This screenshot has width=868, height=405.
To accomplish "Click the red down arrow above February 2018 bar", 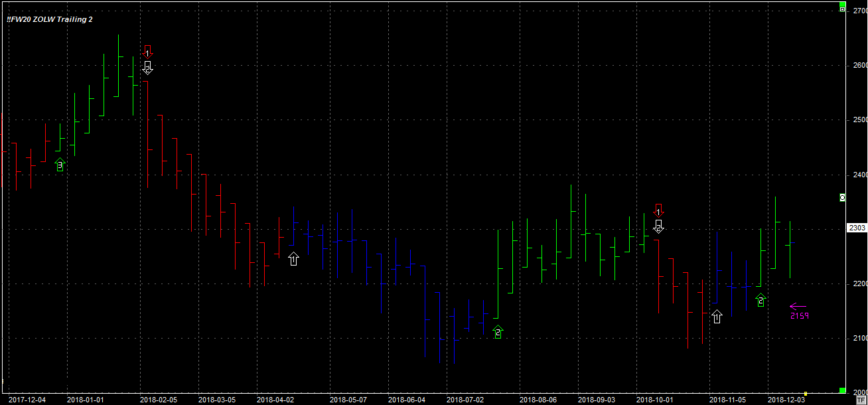I will [x=148, y=51].
